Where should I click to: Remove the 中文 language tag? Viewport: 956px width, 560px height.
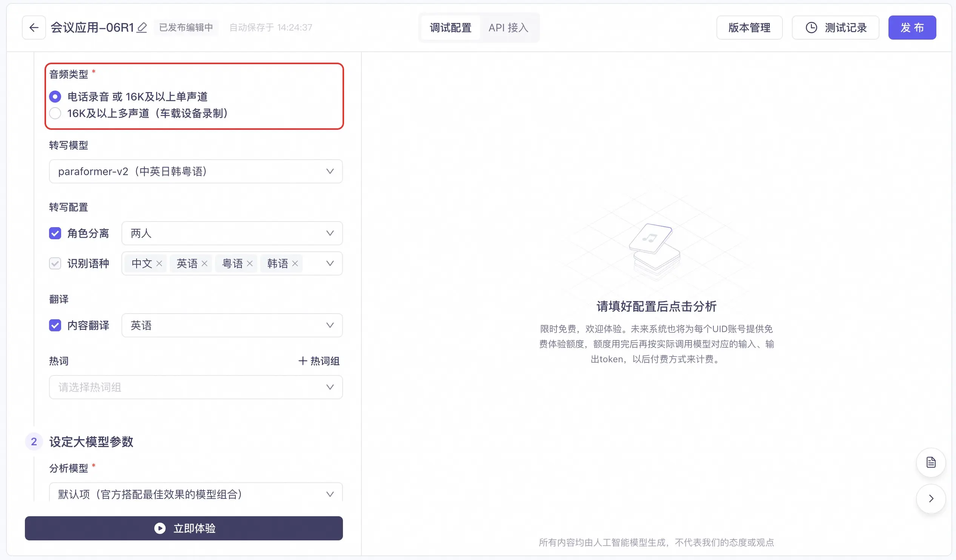159,263
